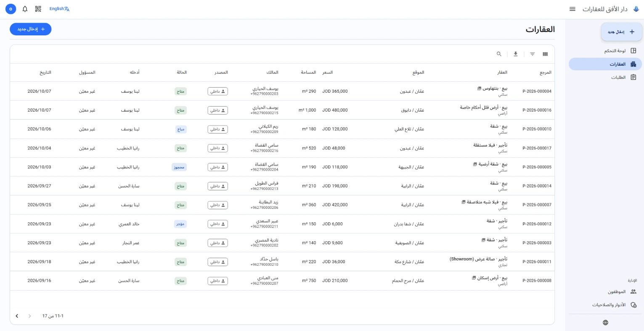Open the filter list icon
This screenshot has width=644, height=331.
(x=533, y=54)
